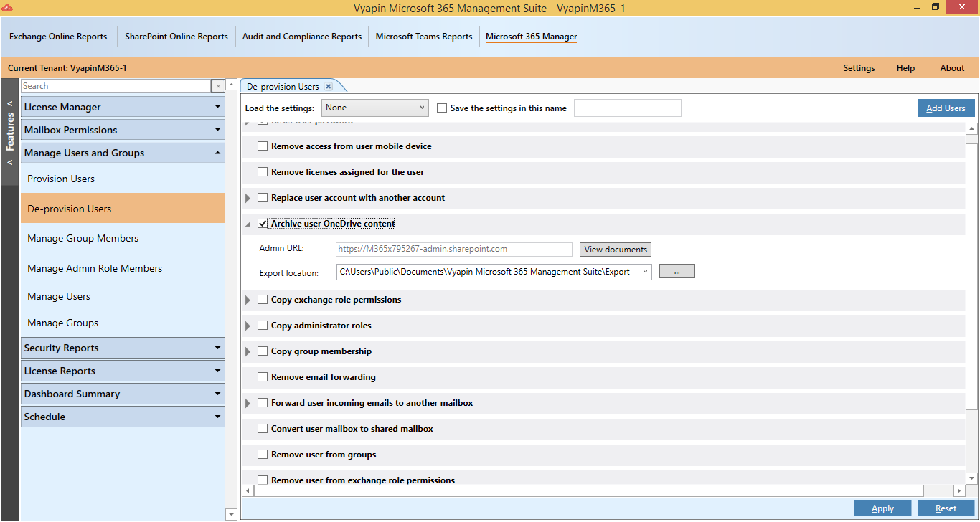Viewport: 980px width, 522px height.
Task: Click sidebar scroll up arrow
Action: coord(231,85)
